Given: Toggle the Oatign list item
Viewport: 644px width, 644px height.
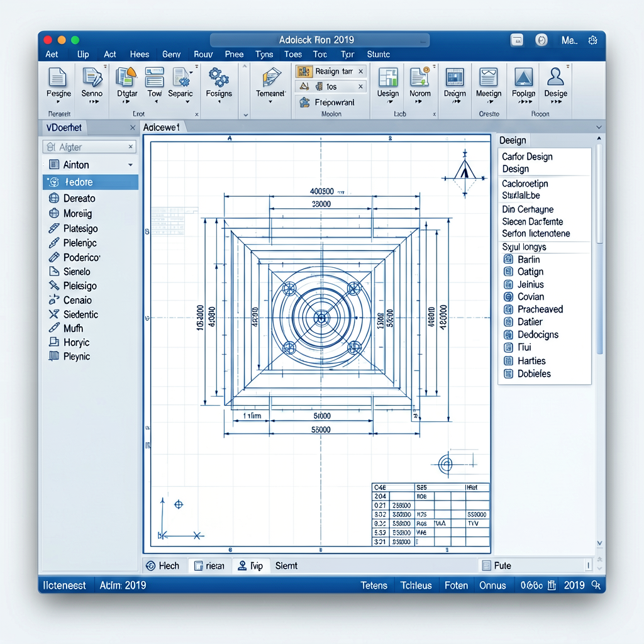Looking at the screenshot, I should click(x=508, y=272).
